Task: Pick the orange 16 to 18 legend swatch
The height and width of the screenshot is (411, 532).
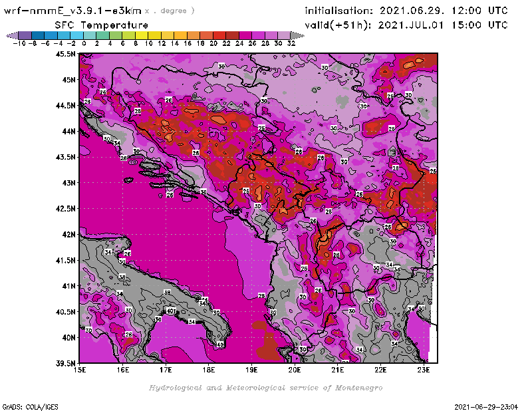Action: click(x=194, y=35)
